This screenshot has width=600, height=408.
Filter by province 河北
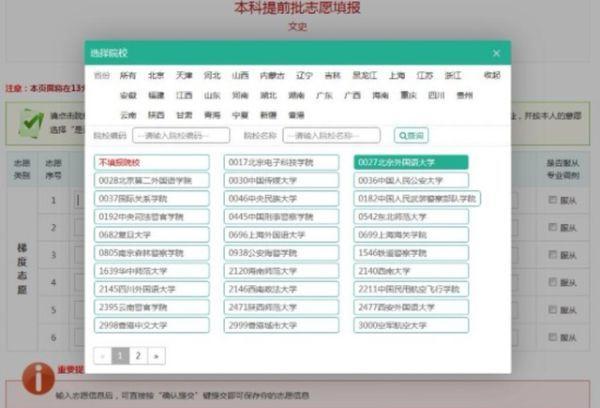pyautogui.click(x=212, y=75)
